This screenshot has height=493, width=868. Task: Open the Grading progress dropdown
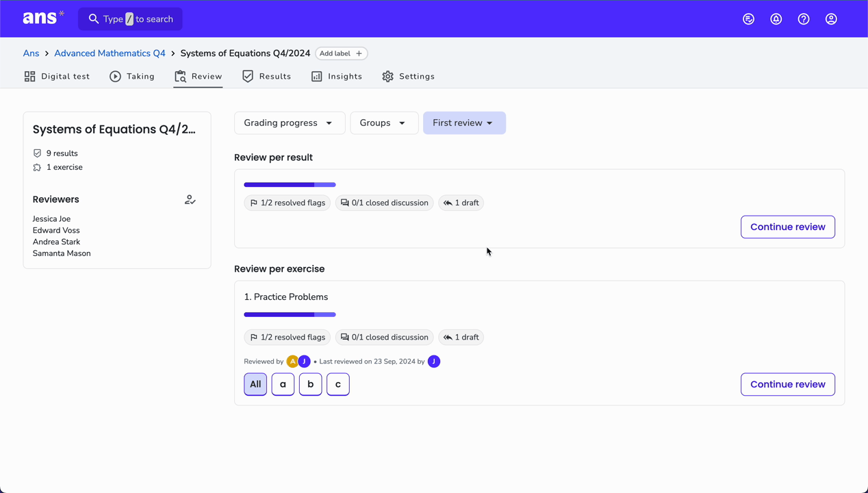click(290, 123)
